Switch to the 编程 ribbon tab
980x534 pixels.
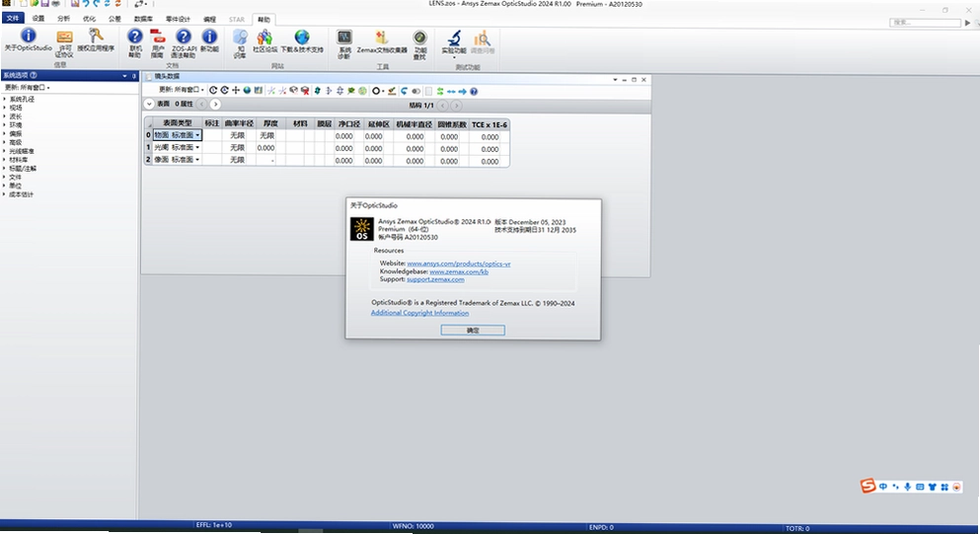point(210,20)
